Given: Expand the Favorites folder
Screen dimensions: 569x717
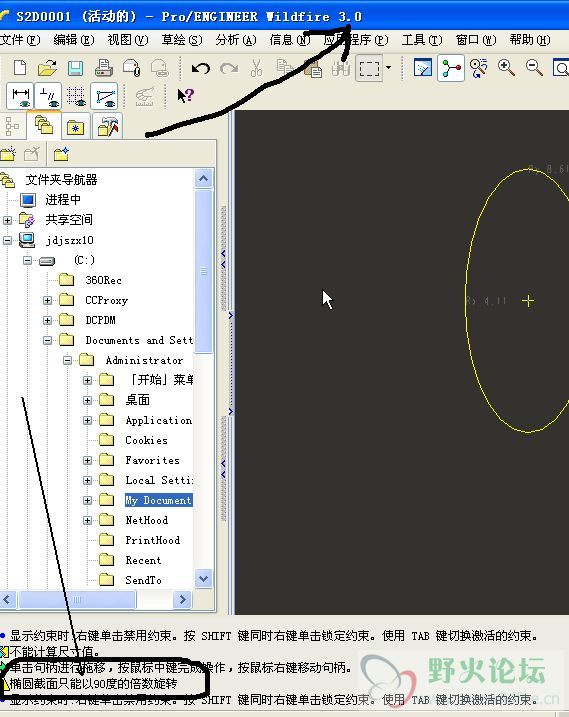Looking at the screenshot, I should [x=88, y=460].
